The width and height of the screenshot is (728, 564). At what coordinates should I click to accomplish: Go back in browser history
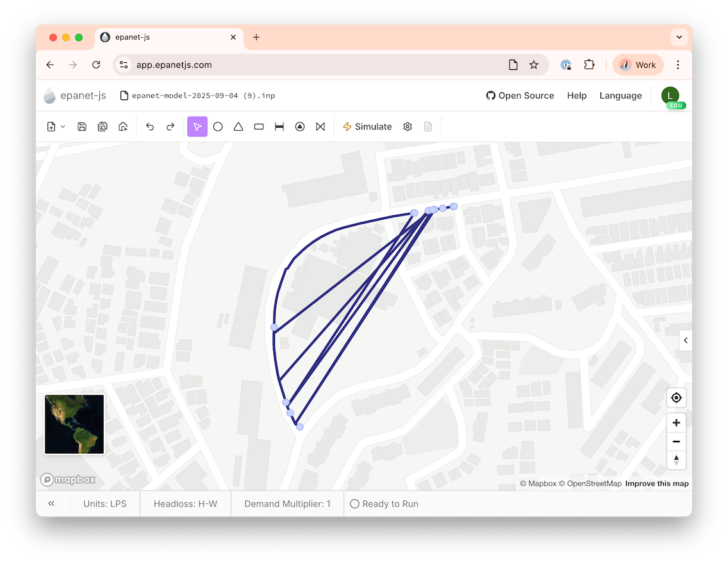pyautogui.click(x=51, y=65)
